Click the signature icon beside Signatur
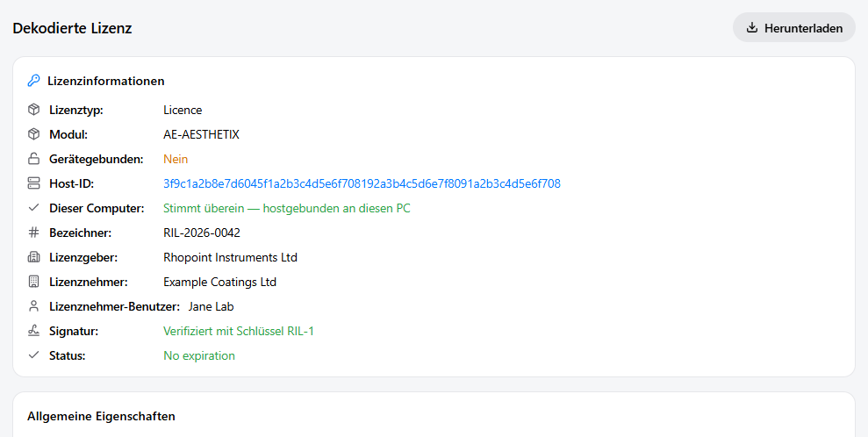This screenshot has width=868, height=437. tap(33, 331)
